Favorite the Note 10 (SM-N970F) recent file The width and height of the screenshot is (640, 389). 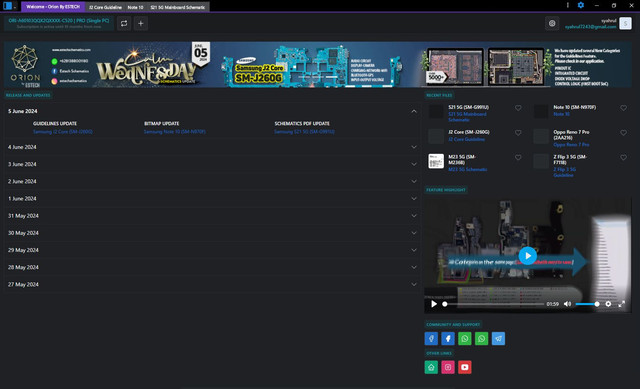pos(623,108)
